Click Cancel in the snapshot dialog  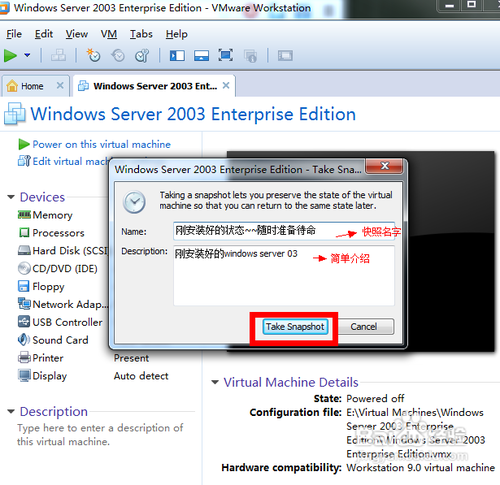tap(364, 327)
